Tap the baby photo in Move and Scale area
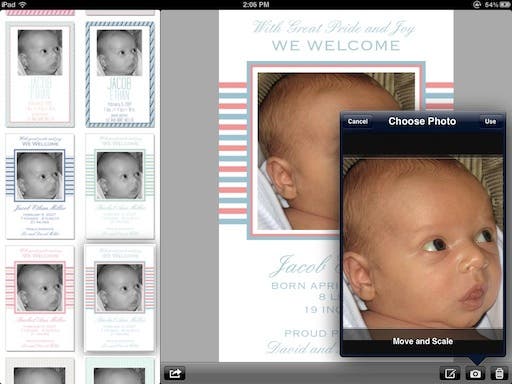 click(423, 247)
